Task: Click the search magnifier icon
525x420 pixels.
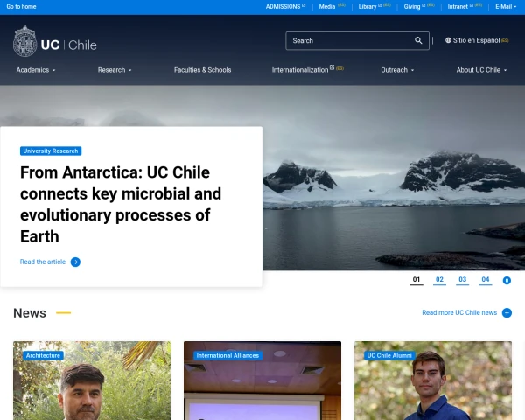Action: point(418,40)
